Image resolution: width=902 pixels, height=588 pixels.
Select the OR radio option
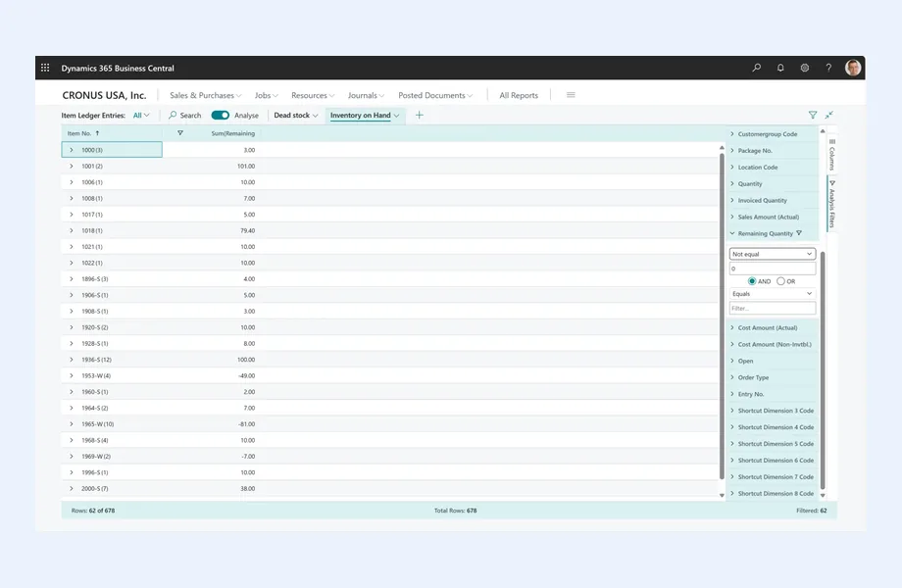pos(780,281)
